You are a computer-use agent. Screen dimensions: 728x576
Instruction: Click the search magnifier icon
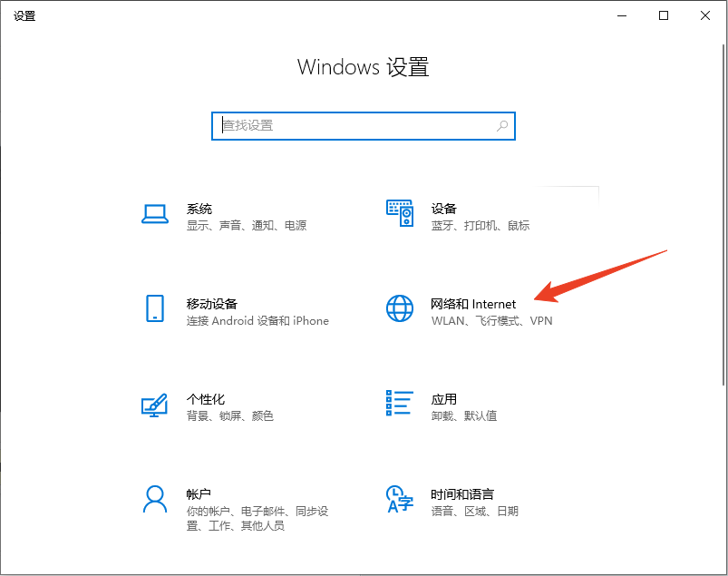click(501, 126)
